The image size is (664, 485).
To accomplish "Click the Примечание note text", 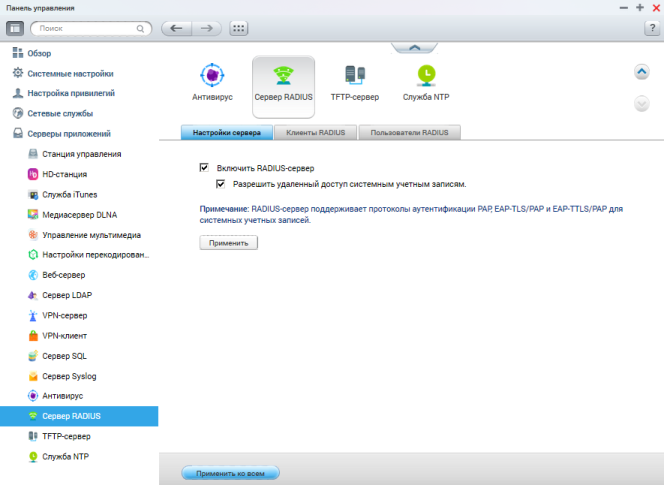I will coord(411,214).
